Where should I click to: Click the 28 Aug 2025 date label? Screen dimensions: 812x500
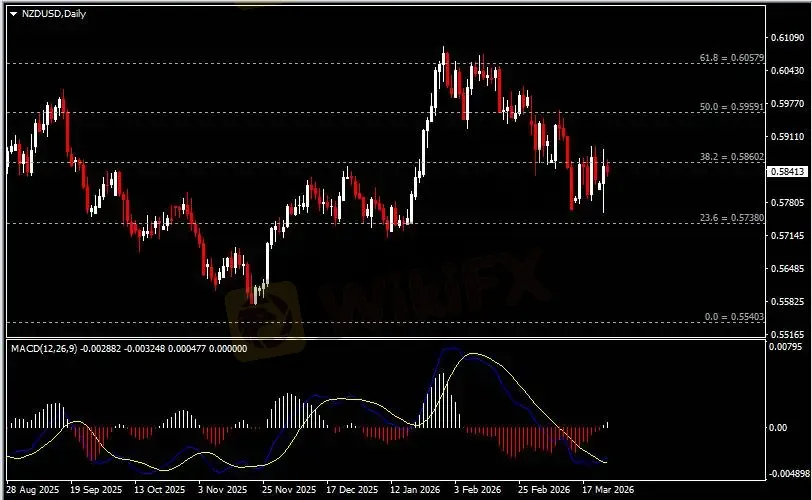pos(33,490)
